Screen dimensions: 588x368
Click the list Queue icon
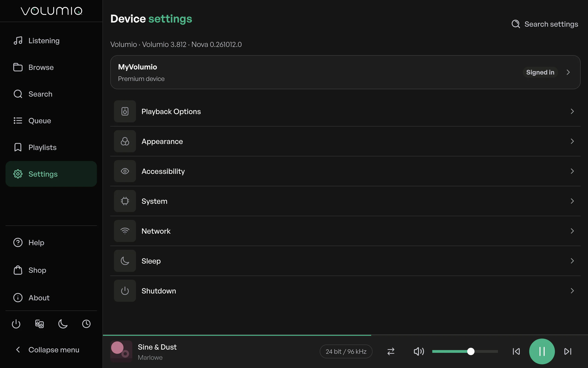coord(18,121)
